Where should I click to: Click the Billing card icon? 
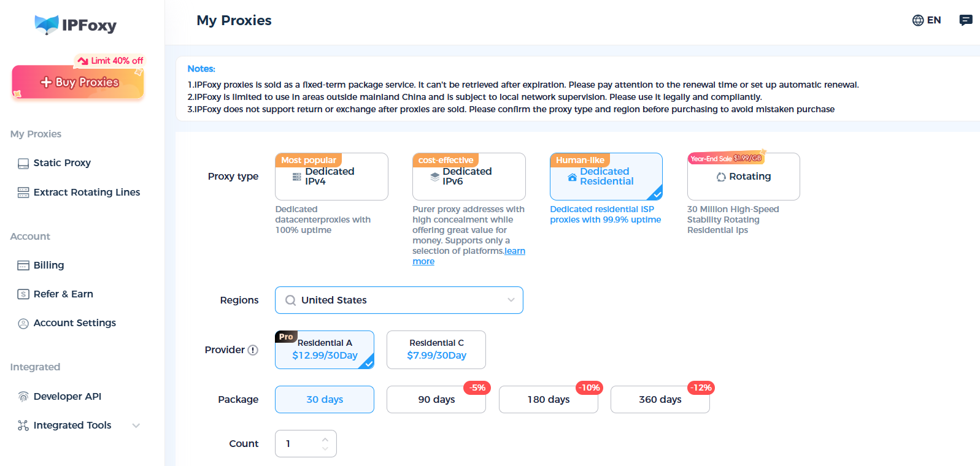(23, 265)
